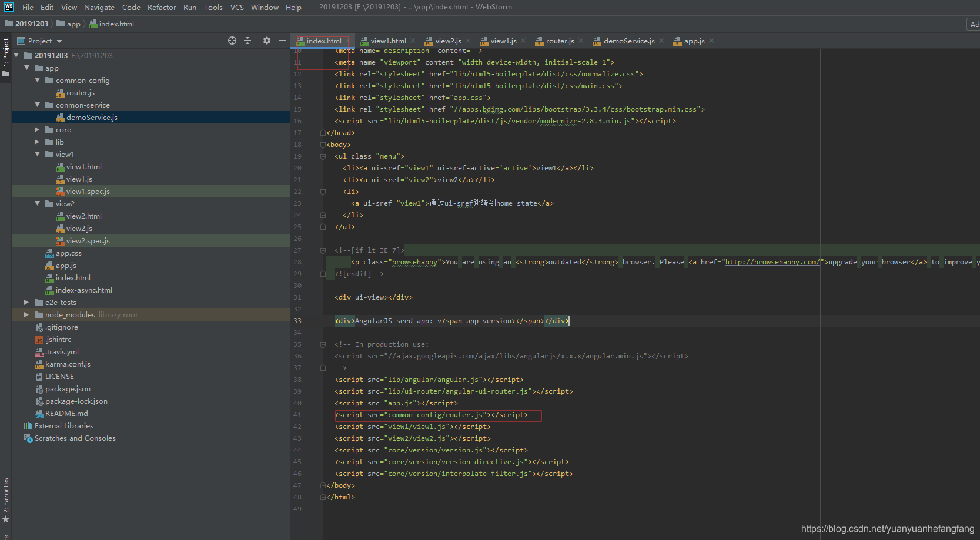Image resolution: width=980 pixels, height=540 pixels.
Task: Click the browsehappy.com link in code
Action: [x=772, y=262]
